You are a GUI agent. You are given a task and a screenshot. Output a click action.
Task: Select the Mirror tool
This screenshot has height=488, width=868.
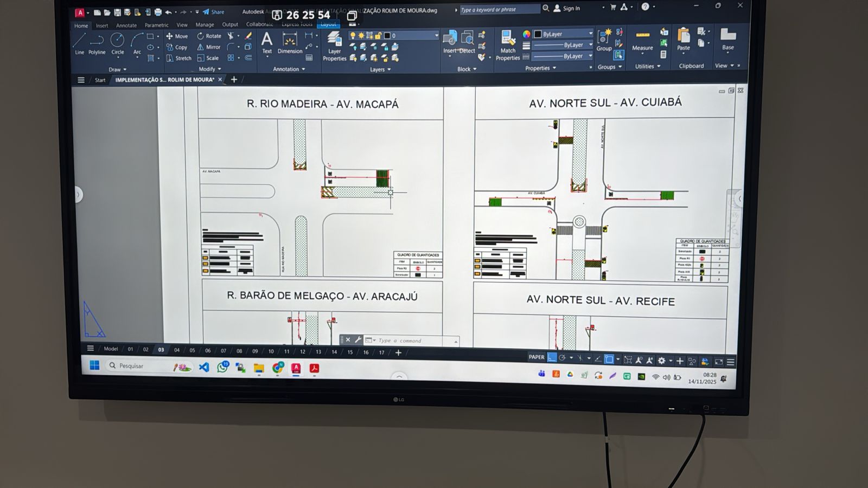coord(208,47)
